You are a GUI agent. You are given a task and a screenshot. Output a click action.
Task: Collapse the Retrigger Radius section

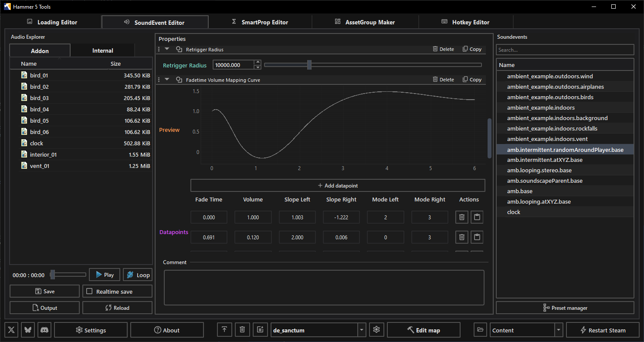click(167, 49)
